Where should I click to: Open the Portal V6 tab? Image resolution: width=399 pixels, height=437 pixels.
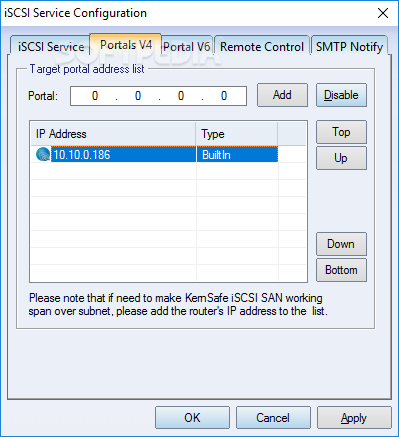point(187,47)
